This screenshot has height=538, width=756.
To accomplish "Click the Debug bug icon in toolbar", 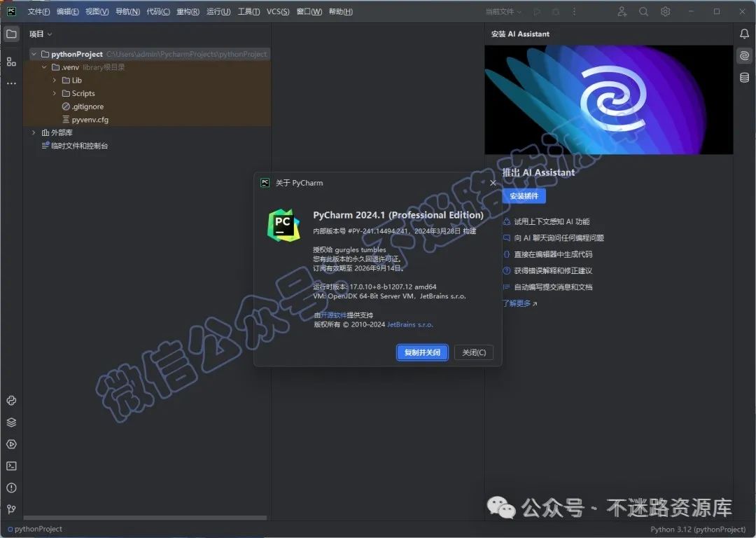I will coord(556,12).
